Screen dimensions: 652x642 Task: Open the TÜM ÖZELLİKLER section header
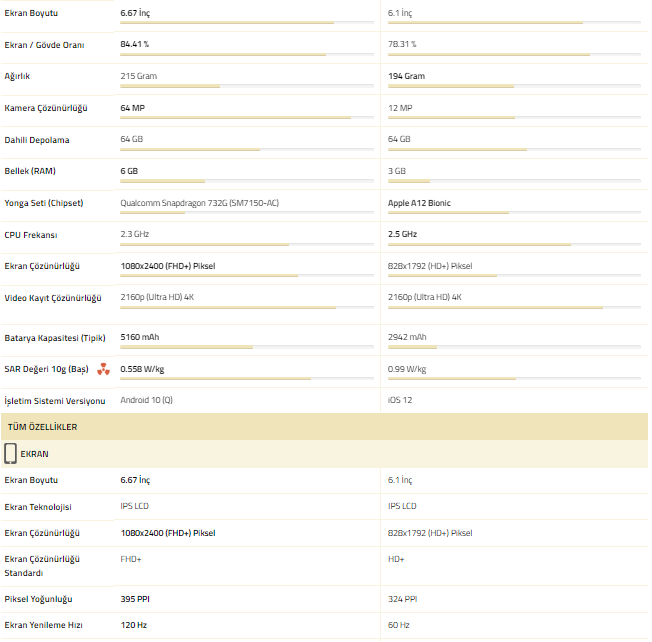coord(324,427)
